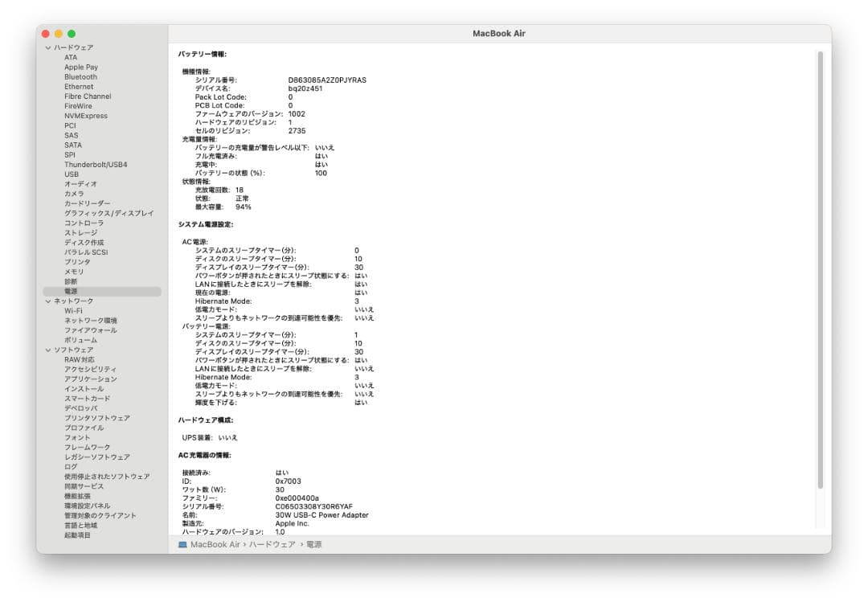868x602 pixels.
Task: Open グラフィックス/ディスプレイ info
Action: point(108,213)
